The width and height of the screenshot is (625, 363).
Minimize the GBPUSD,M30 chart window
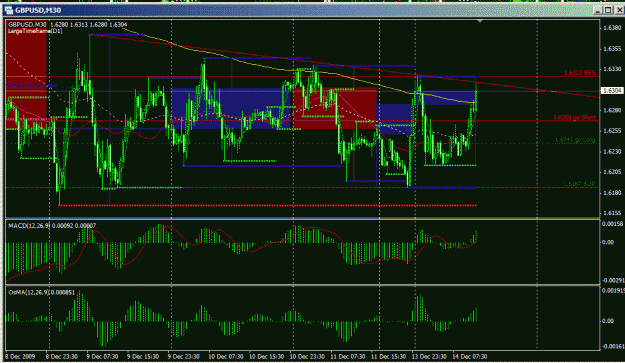point(597,10)
